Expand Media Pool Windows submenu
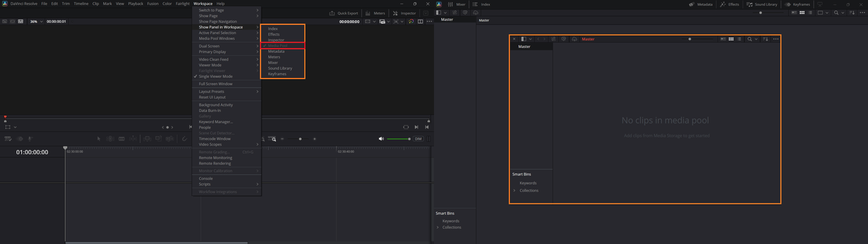Image resolution: width=868 pixels, height=244 pixels. point(226,39)
